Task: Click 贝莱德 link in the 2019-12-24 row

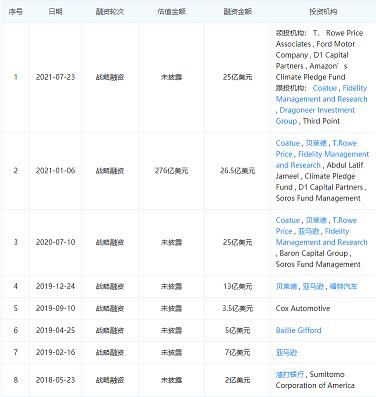Action: [286, 286]
